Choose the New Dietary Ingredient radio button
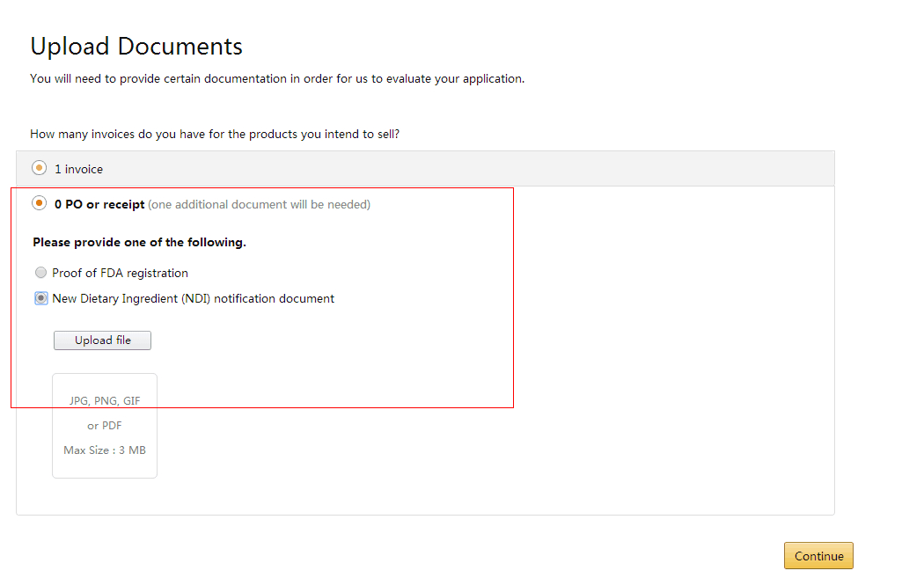Screen dimensions: 924x578 (x=41, y=298)
